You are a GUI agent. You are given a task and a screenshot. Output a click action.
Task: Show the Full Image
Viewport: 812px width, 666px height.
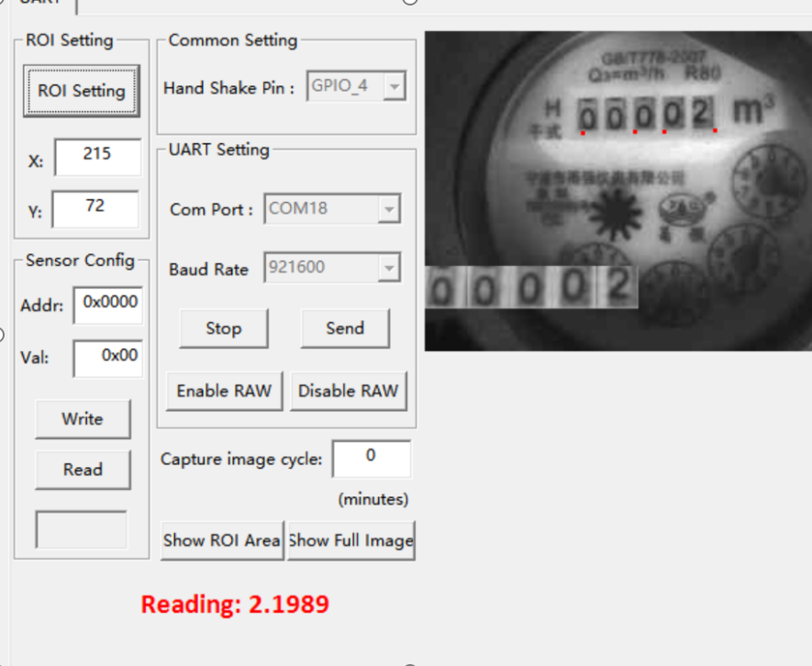tap(351, 540)
